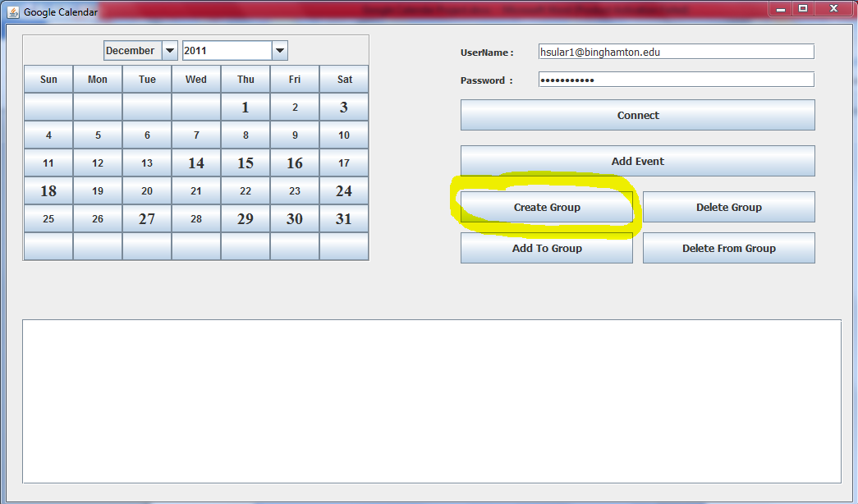Click the Connect button
The width and height of the screenshot is (858, 504).
[637, 115]
